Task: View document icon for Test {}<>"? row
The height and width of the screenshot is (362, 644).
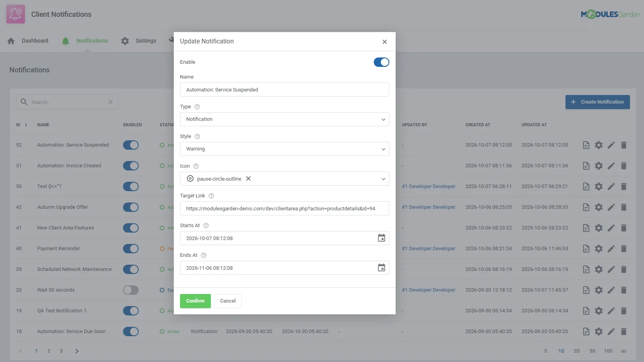Action: tap(586, 186)
